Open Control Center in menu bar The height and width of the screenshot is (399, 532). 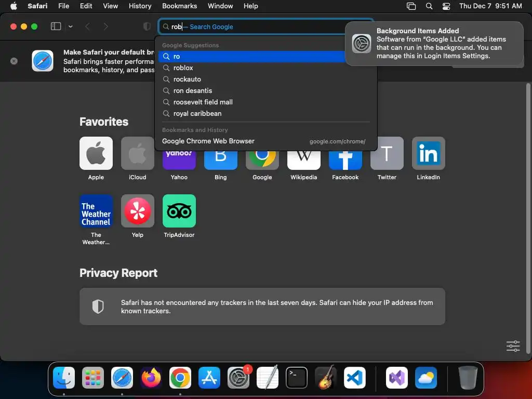(446, 6)
